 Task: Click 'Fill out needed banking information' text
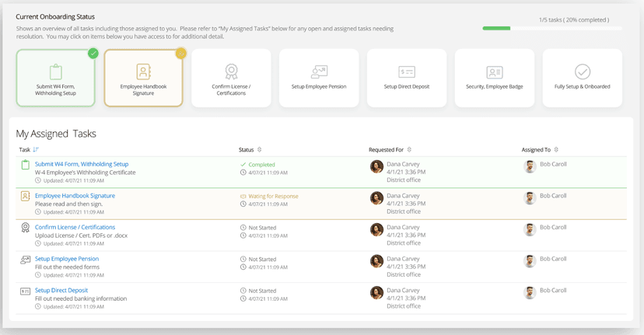click(x=81, y=299)
